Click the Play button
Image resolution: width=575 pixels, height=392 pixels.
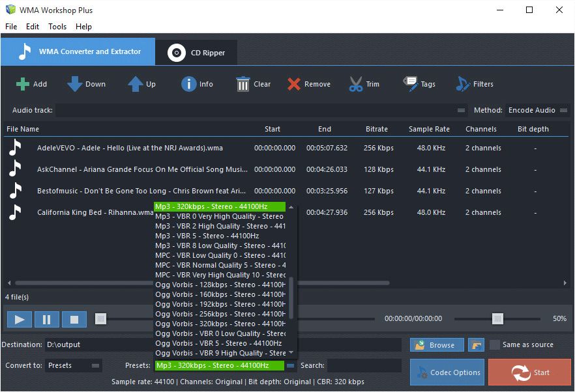point(20,320)
